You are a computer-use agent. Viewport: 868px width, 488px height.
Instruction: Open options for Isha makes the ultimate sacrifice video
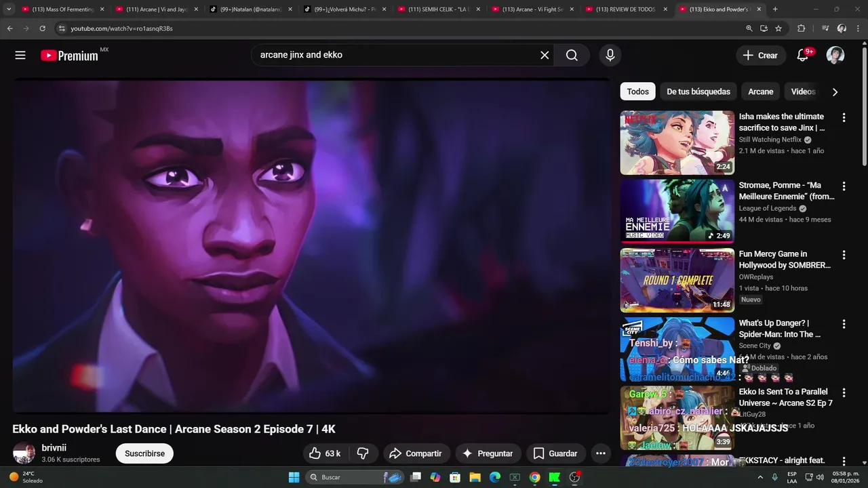point(844,118)
